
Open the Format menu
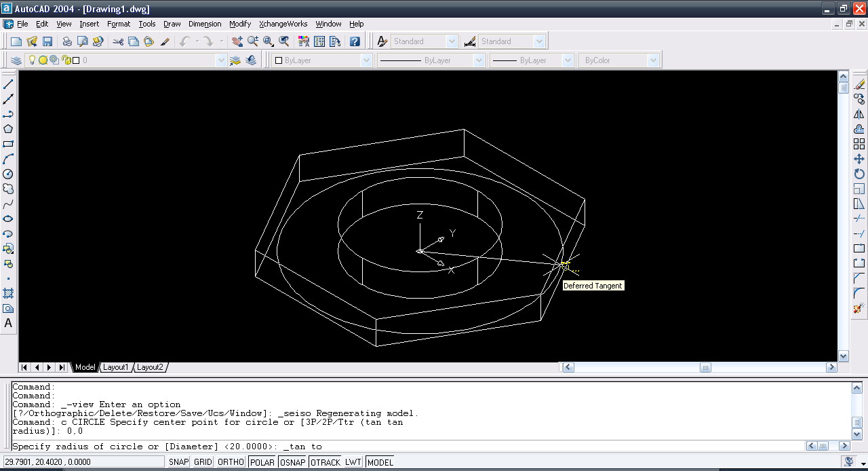pos(119,24)
